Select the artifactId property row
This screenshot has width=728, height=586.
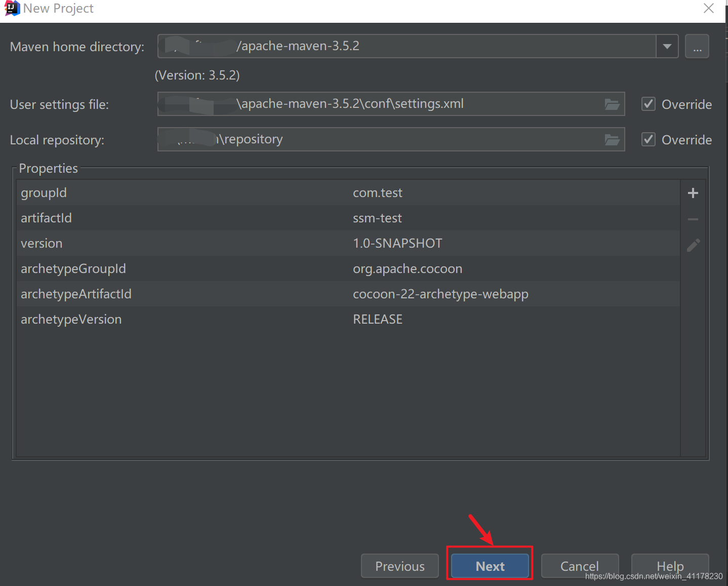348,218
